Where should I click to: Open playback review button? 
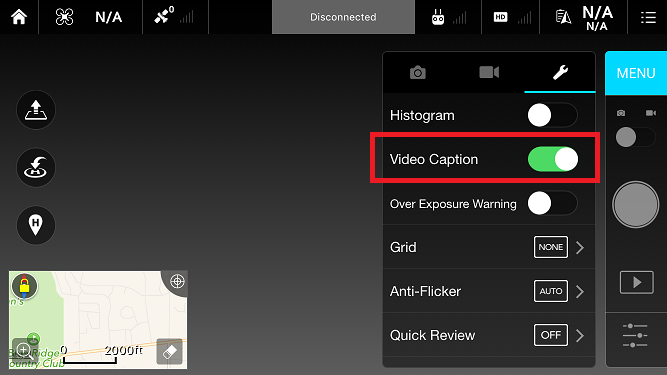(x=636, y=282)
